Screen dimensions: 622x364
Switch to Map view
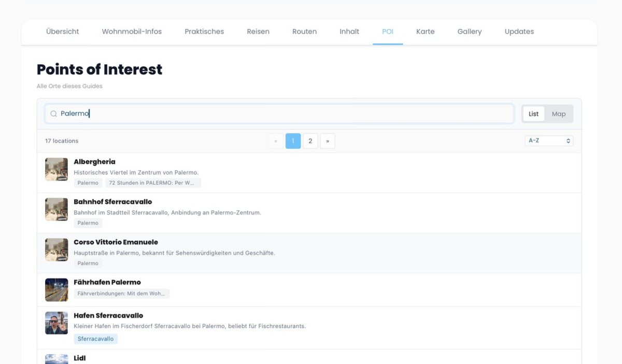(x=558, y=114)
